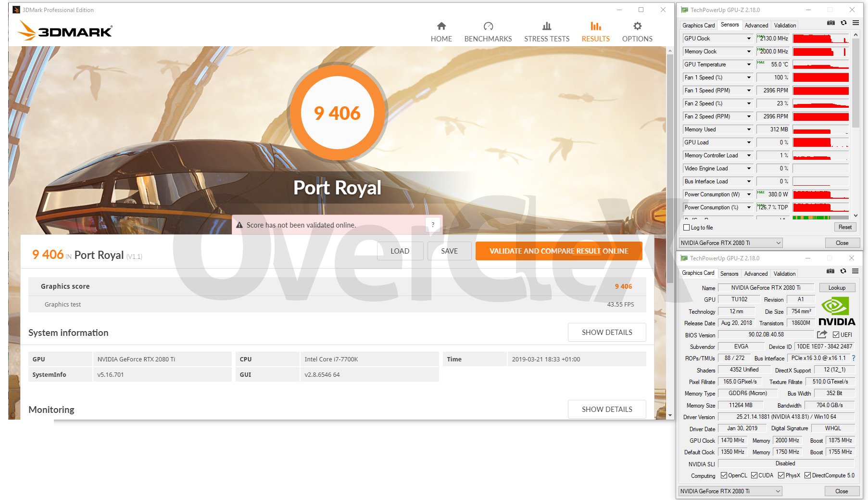Open the Memory Clock sensor dropdown
The height and width of the screenshot is (500, 868).
point(749,51)
